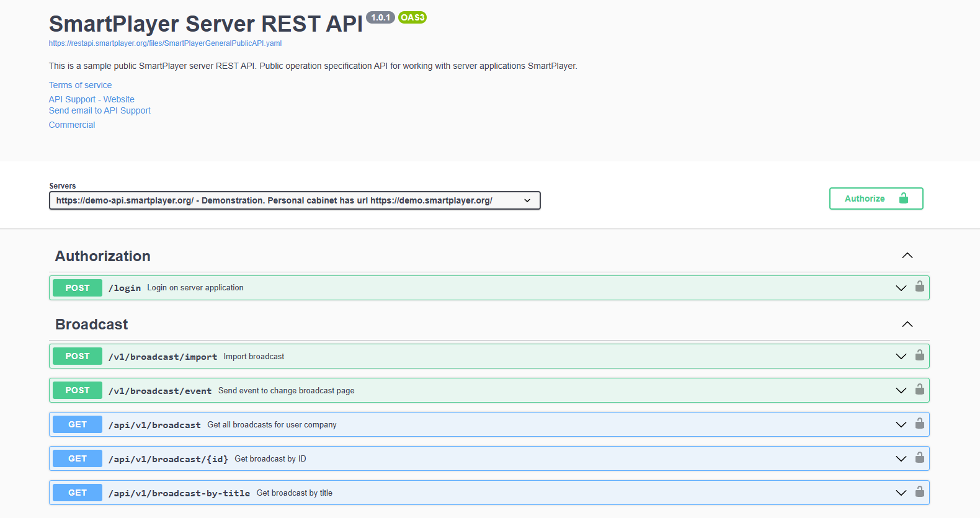Expand the Import broadcast operation chevron

[x=901, y=356]
